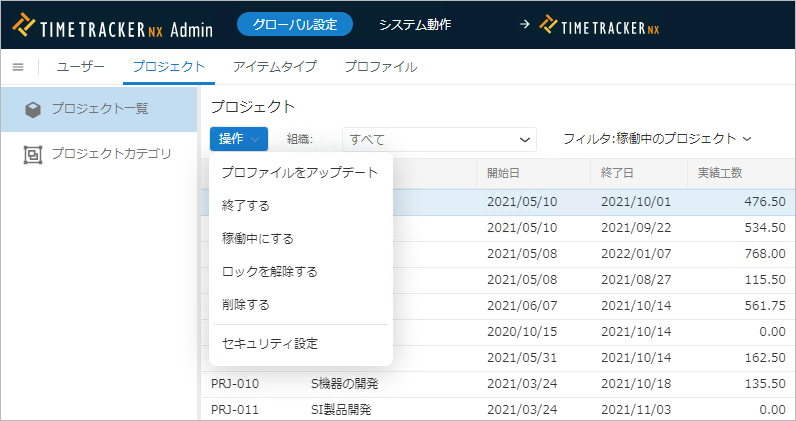796x421 pixels.
Task: Open the ユーザー tab
Action: click(x=81, y=67)
